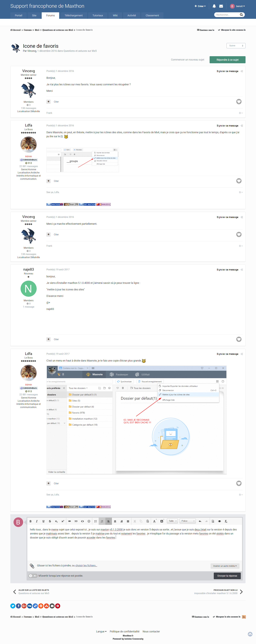
Task: Toggle italic formatting in reply editor
Action: (37, 521)
